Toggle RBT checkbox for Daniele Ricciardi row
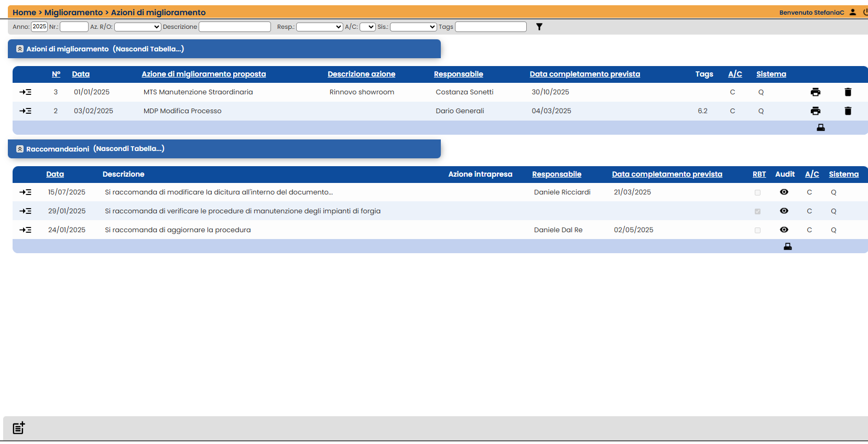Viewport: 868px width, 444px height. [x=757, y=193]
